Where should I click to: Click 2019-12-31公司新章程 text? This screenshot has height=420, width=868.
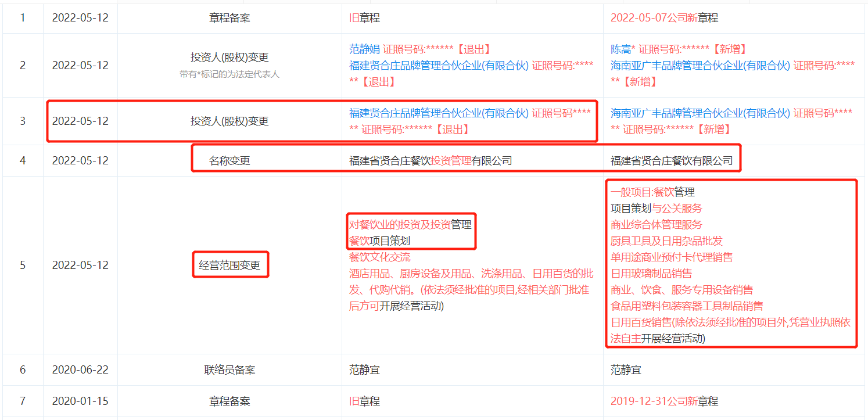pyautogui.click(x=664, y=401)
